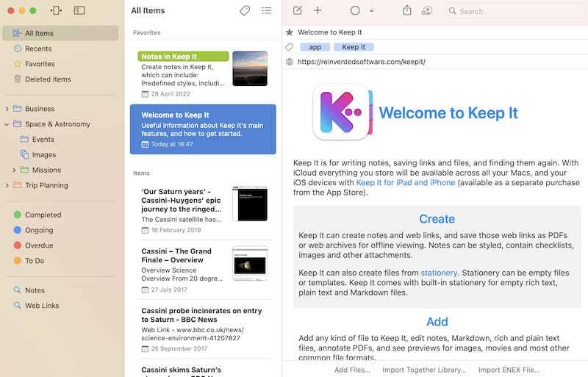The width and height of the screenshot is (588, 377).
Task: Click into the Search field
Action: (515, 11)
